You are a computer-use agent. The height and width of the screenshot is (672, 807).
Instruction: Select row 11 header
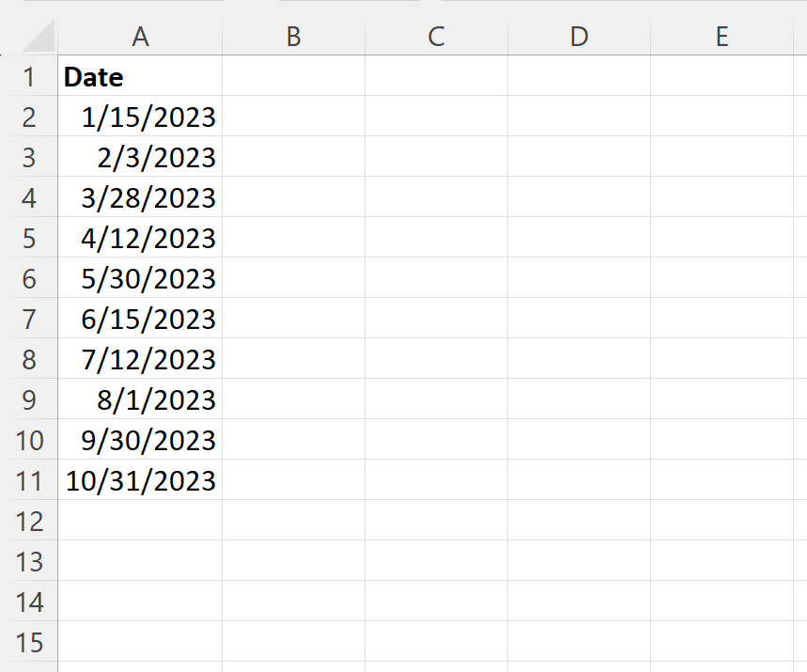click(29, 480)
